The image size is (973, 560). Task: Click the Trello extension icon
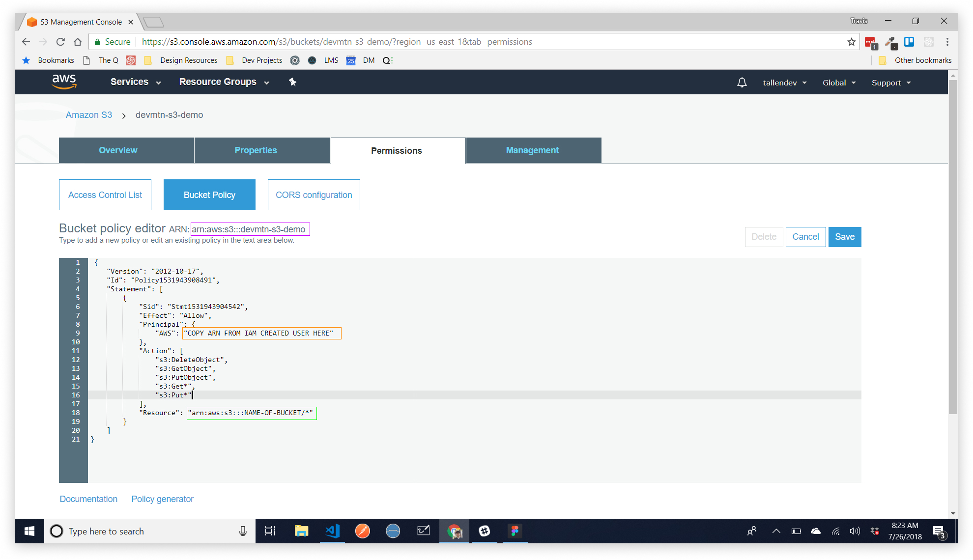tap(909, 42)
